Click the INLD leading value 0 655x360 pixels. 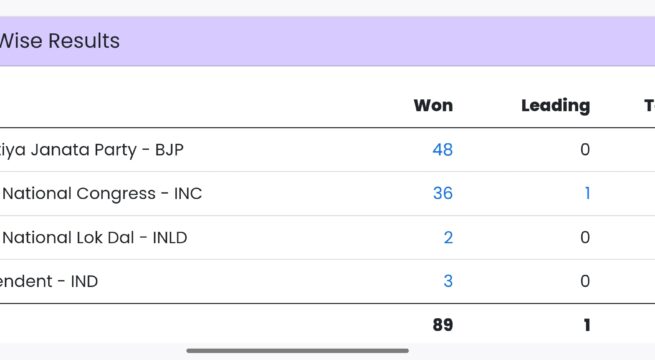585,237
